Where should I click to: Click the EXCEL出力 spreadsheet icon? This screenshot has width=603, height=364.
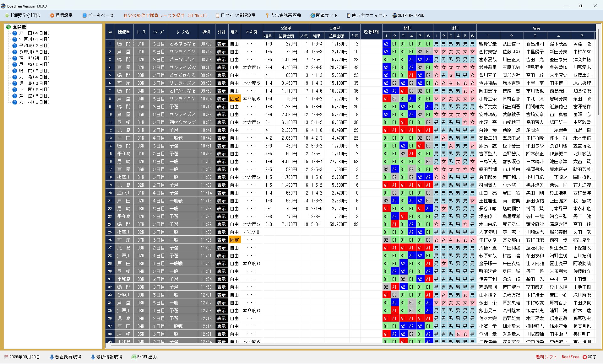(x=134, y=357)
